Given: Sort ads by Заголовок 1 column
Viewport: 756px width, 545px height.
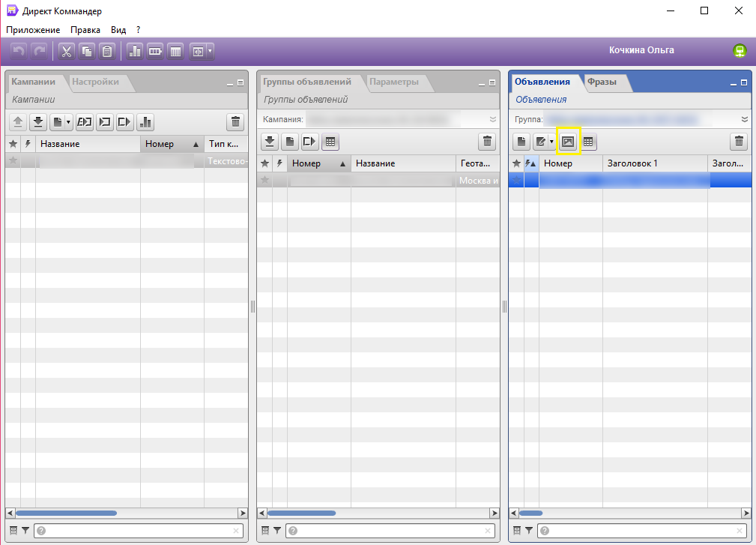Looking at the screenshot, I should click(x=655, y=163).
